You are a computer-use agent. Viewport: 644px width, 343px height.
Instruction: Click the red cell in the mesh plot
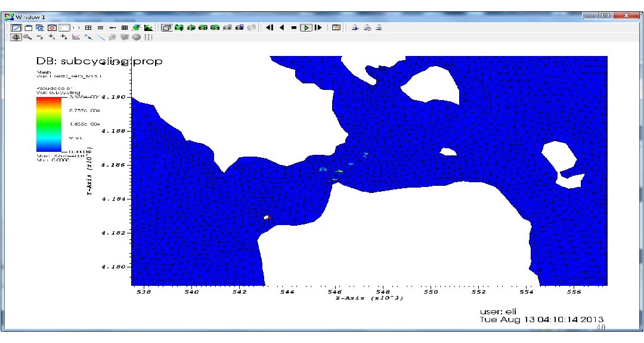(x=269, y=217)
